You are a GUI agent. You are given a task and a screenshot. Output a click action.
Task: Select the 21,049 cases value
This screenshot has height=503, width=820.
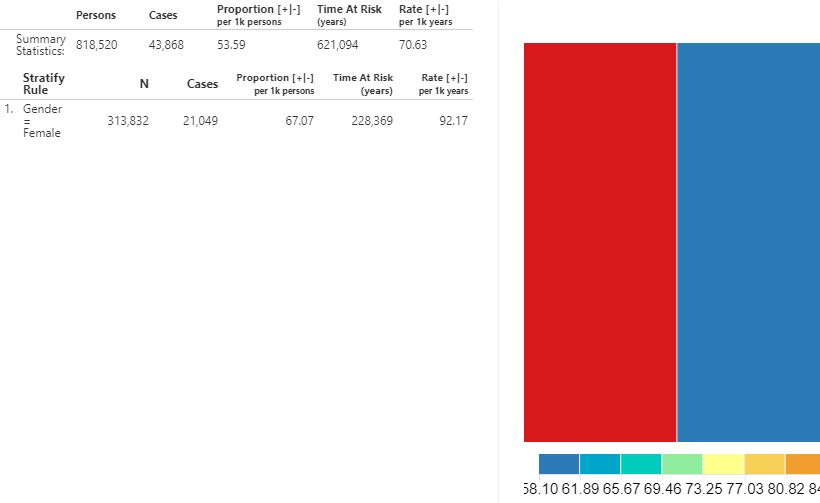click(200, 121)
